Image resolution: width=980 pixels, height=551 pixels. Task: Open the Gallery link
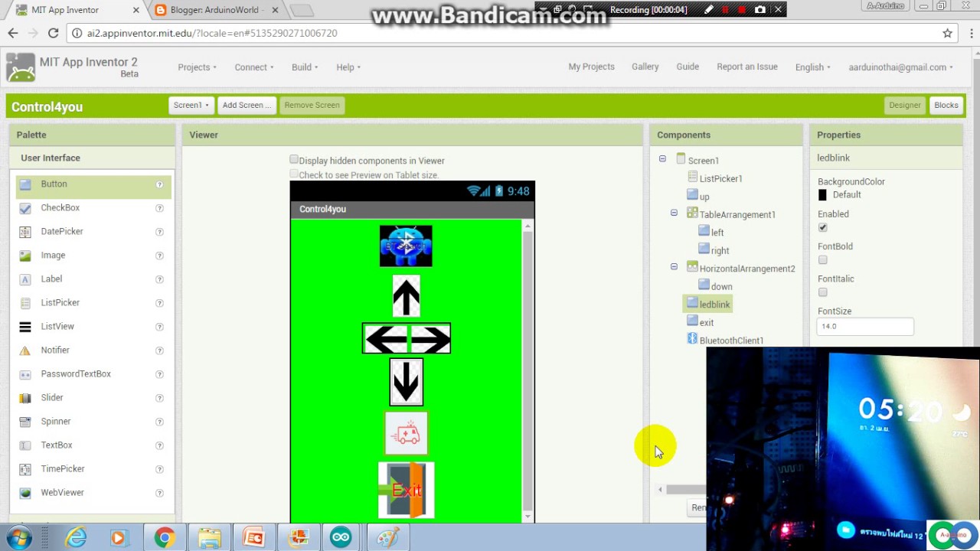(645, 67)
